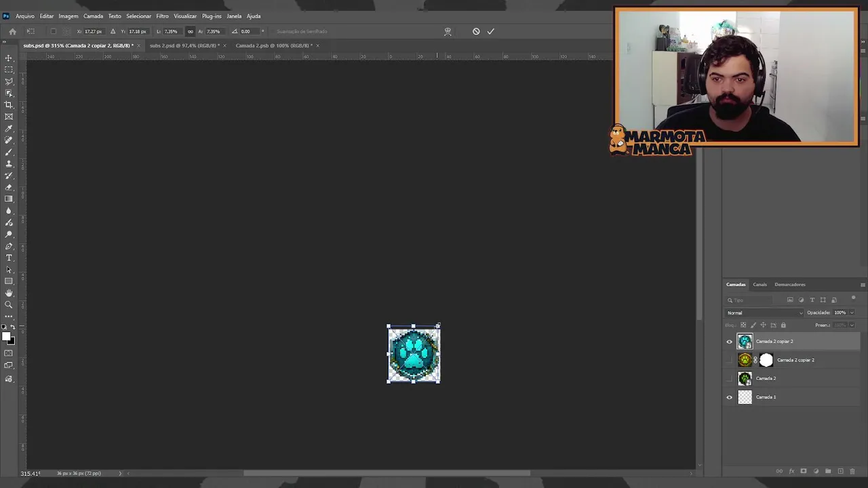
Task: Open the Imagem menu
Action: pyautogui.click(x=68, y=16)
